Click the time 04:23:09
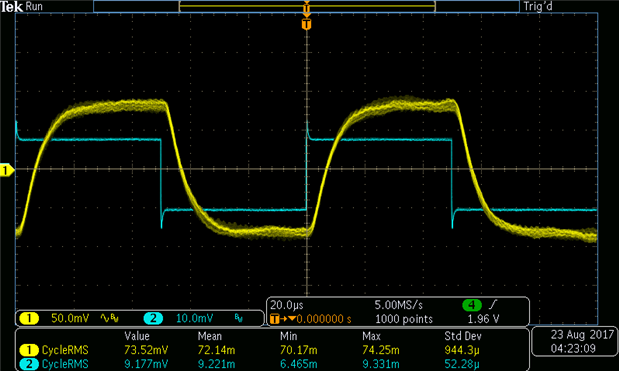This screenshot has height=371, width=619. click(573, 349)
